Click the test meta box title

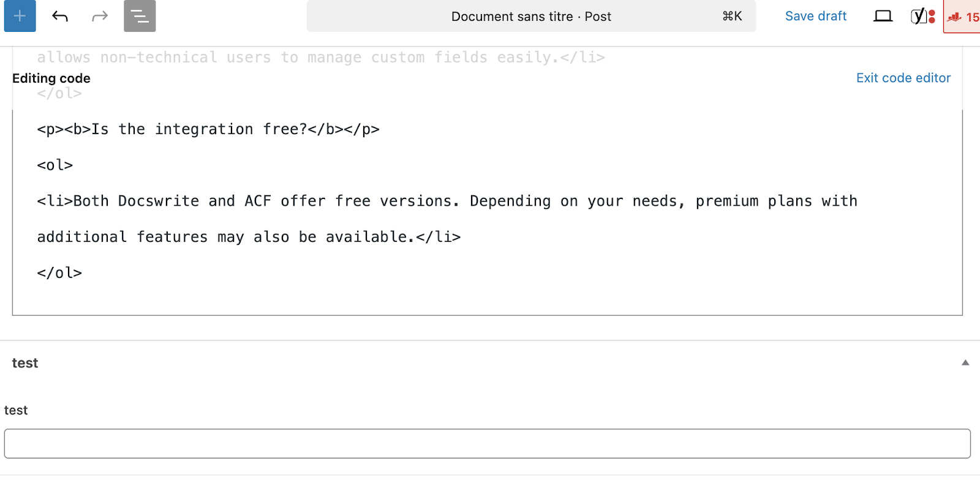(x=25, y=363)
